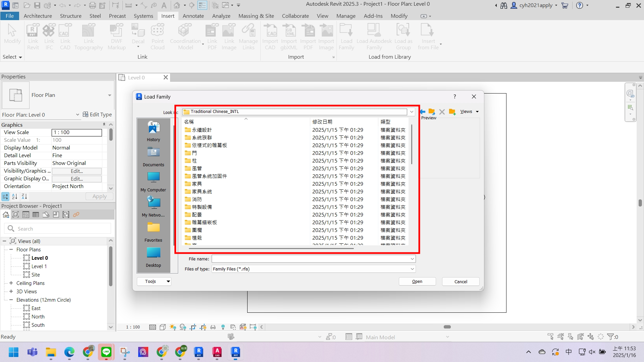This screenshot has height=362, width=644.
Task: Click the file list vertical scrollbar
Action: (x=412, y=144)
